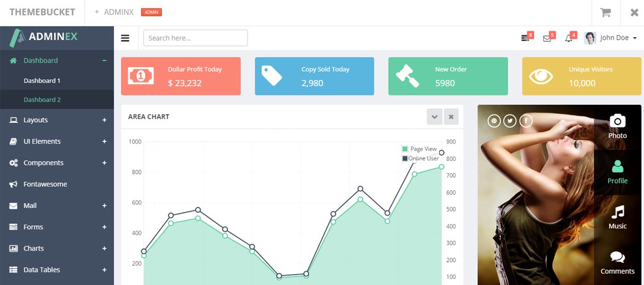This screenshot has height=285, width=644.
Task: Toggle the Page View legend series
Action: pyautogui.click(x=420, y=149)
